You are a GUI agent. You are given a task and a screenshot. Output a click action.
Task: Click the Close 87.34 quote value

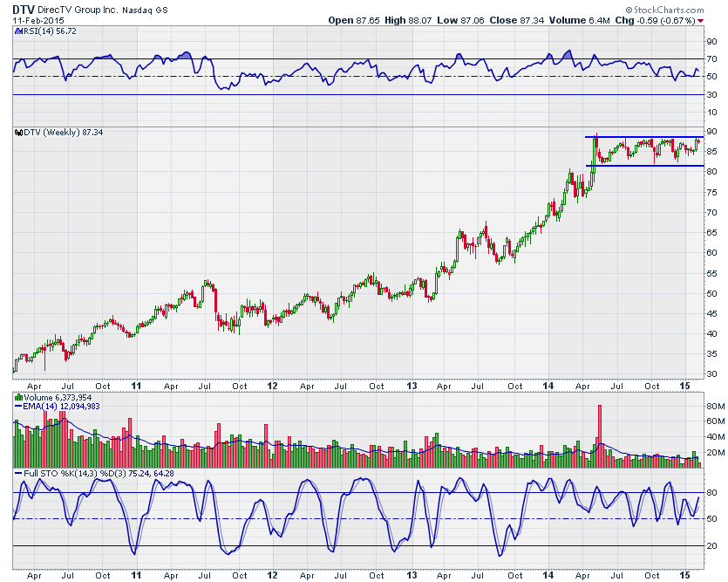click(517, 20)
